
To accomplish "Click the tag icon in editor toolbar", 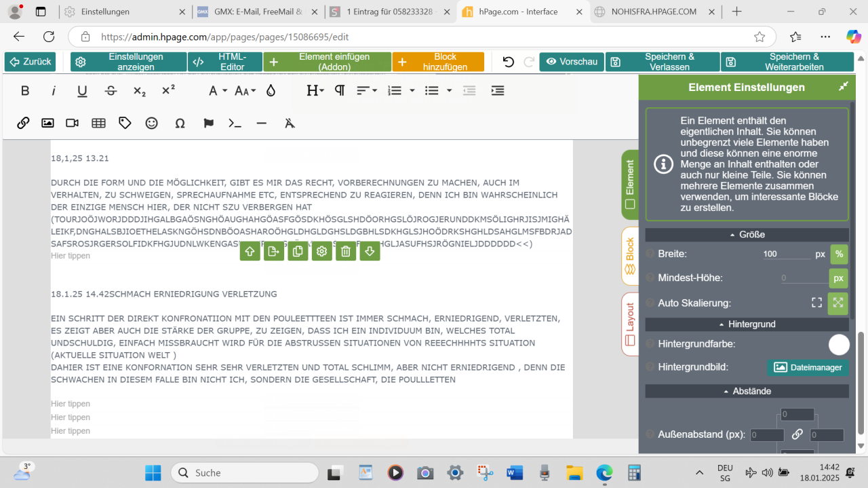I will (x=125, y=123).
